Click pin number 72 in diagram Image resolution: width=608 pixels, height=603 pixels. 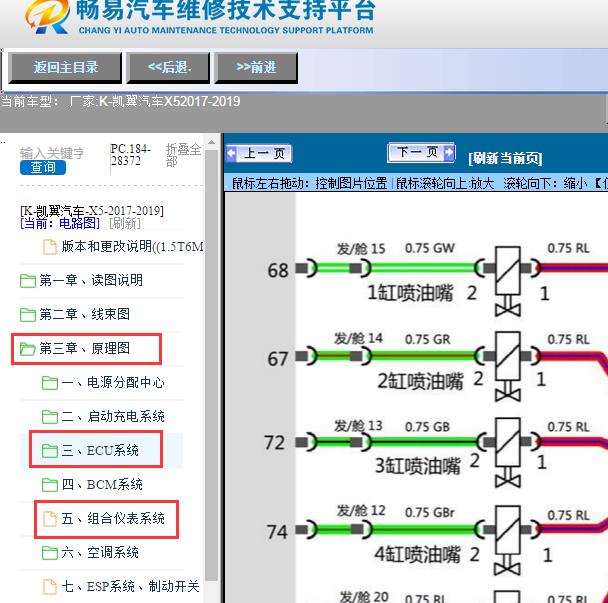[x=274, y=442]
